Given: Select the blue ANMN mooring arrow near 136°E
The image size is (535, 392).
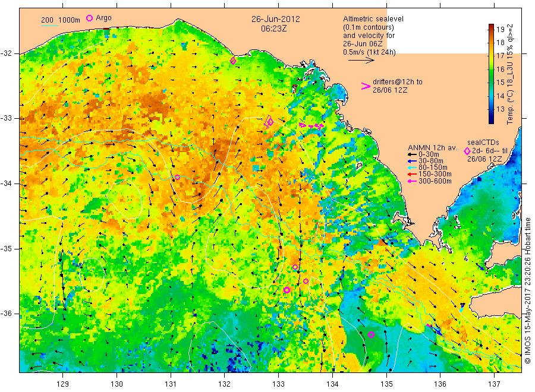Looking at the screenshot, I should coord(436,330).
